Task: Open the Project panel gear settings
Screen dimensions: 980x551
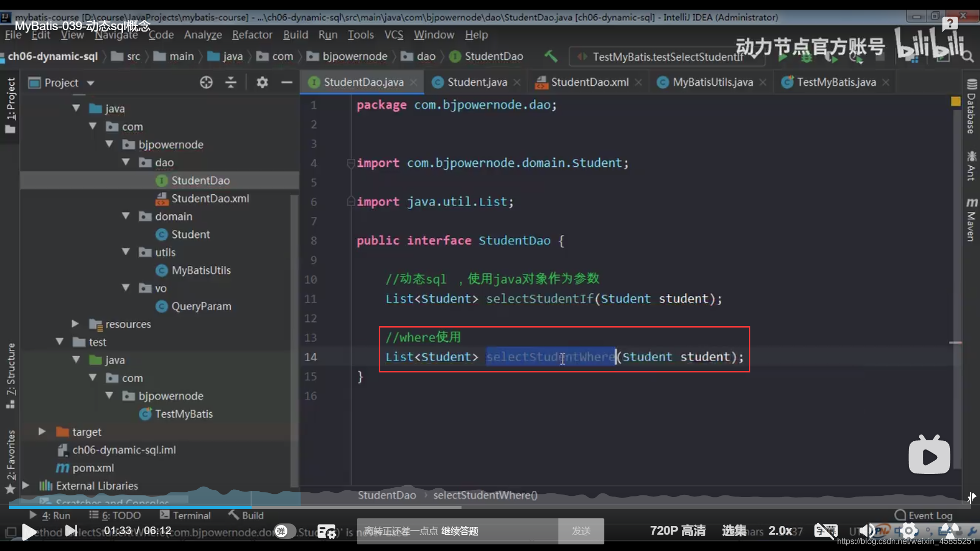Action: pyautogui.click(x=262, y=82)
